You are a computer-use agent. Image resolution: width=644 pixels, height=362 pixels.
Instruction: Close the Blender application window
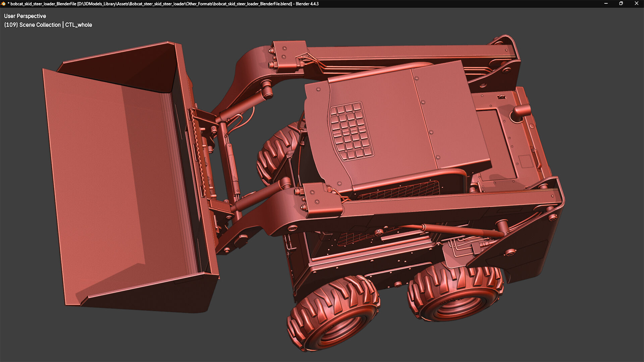click(636, 4)
